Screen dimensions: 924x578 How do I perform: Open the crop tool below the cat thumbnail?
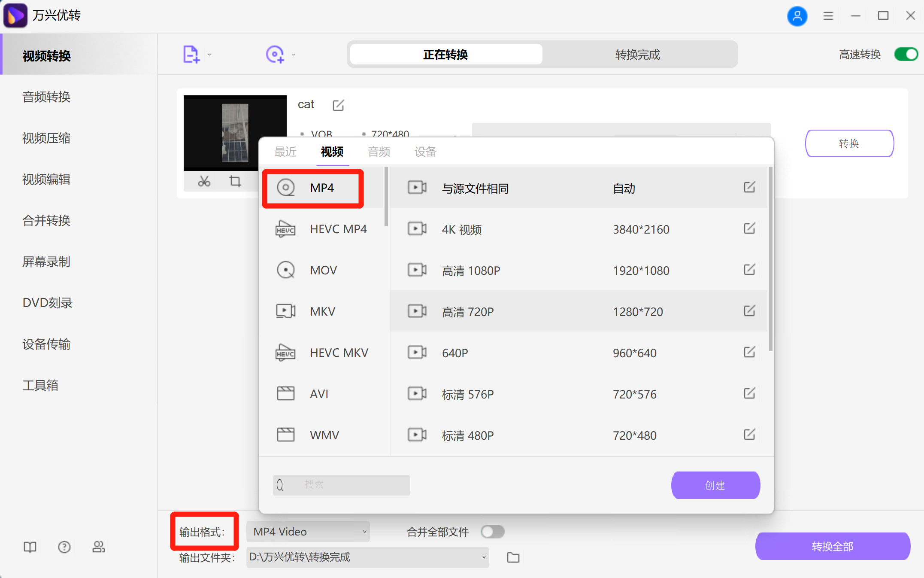click(x=235, y=182)
